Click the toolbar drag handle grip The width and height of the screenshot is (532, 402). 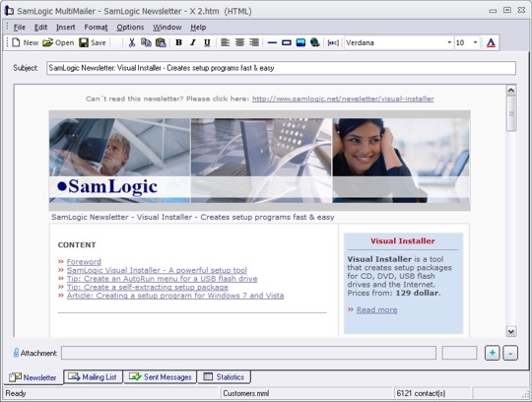click(x=7, y=42)
